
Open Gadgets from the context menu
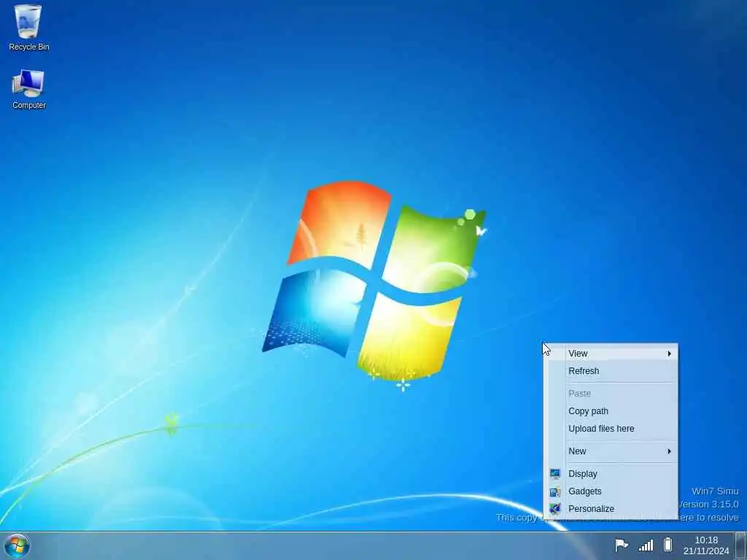click(611, 491)
